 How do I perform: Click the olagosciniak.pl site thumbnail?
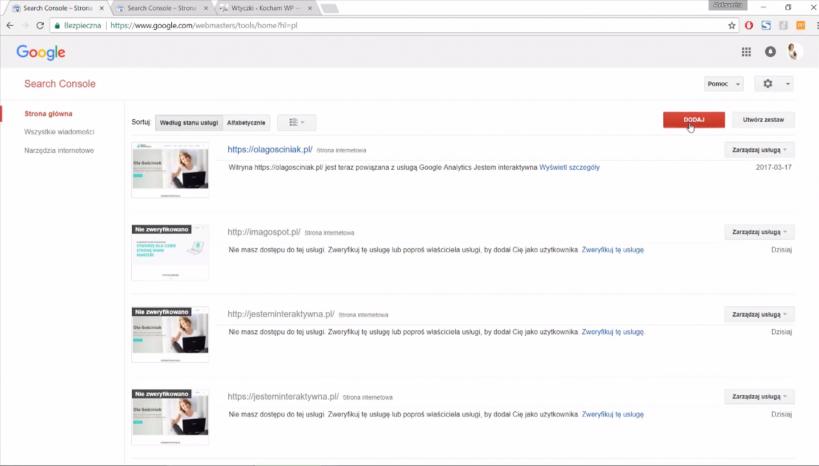tap(170, 170)
